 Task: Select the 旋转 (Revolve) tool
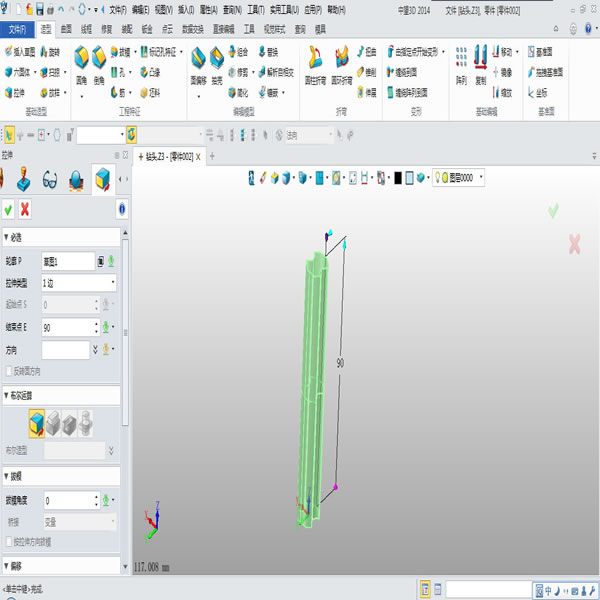click(50, 52)
